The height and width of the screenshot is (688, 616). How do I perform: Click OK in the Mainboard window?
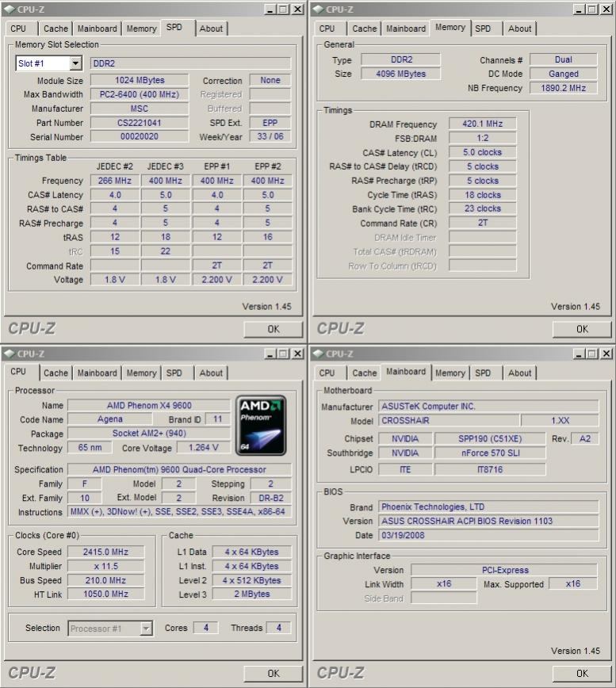pyautogui.click(x=582, y=674)
